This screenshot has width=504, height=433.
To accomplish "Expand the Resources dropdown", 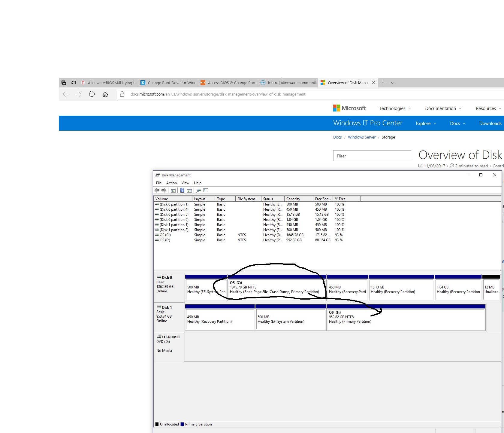I will click(x=488, y=108).
